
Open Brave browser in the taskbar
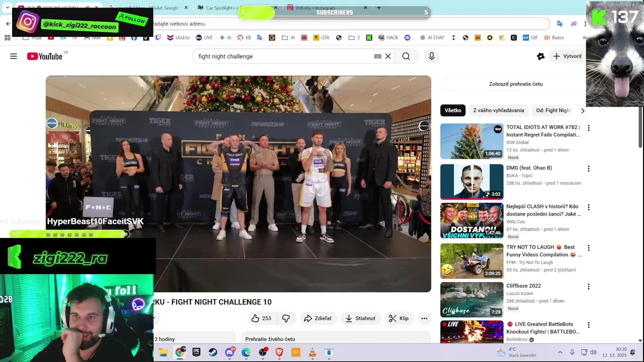(279, 352)
